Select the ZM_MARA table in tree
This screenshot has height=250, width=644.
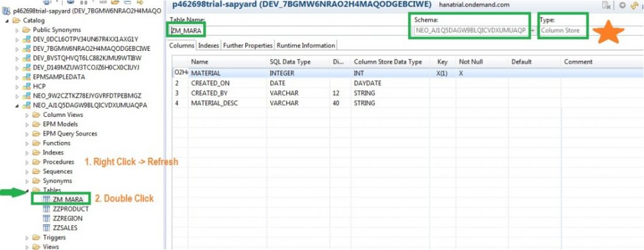(x=68, y=199)
